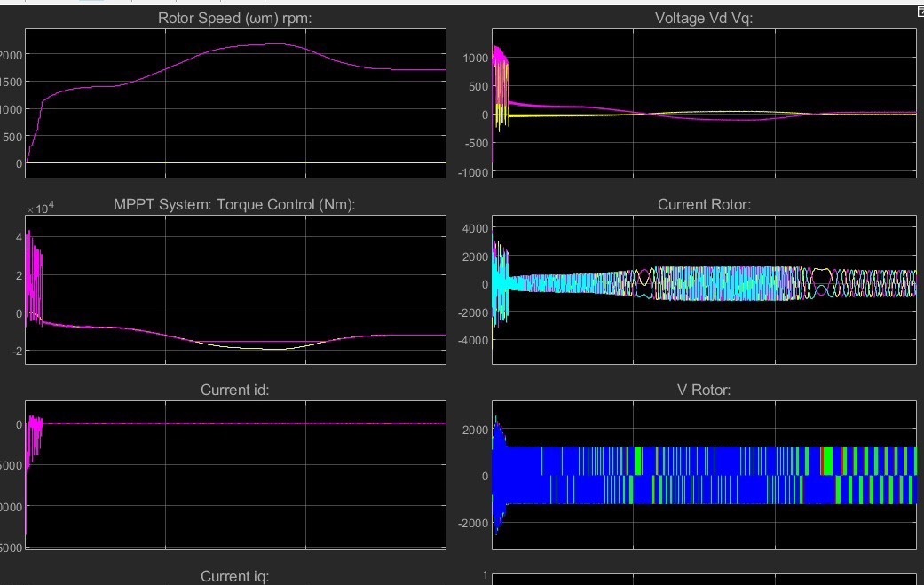Click inside the Voltage Vd Vq plot axes
924x585 pixels.
point(704,103)
